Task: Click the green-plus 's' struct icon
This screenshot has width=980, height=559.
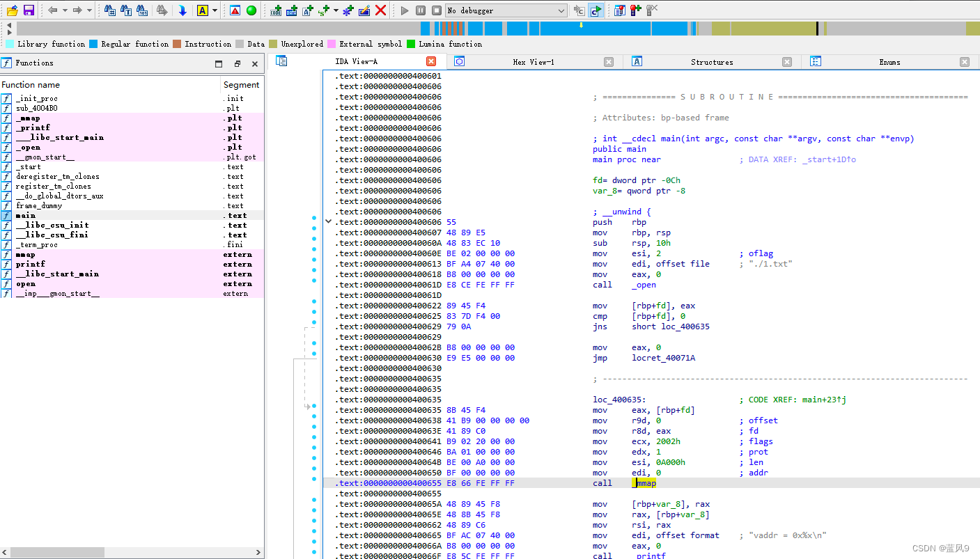Action: 324,10
